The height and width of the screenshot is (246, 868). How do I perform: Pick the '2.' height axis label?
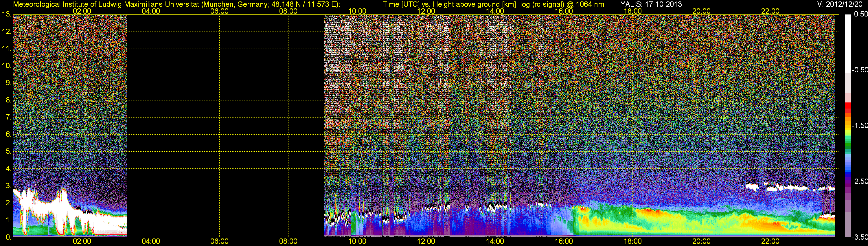[8, 203]
